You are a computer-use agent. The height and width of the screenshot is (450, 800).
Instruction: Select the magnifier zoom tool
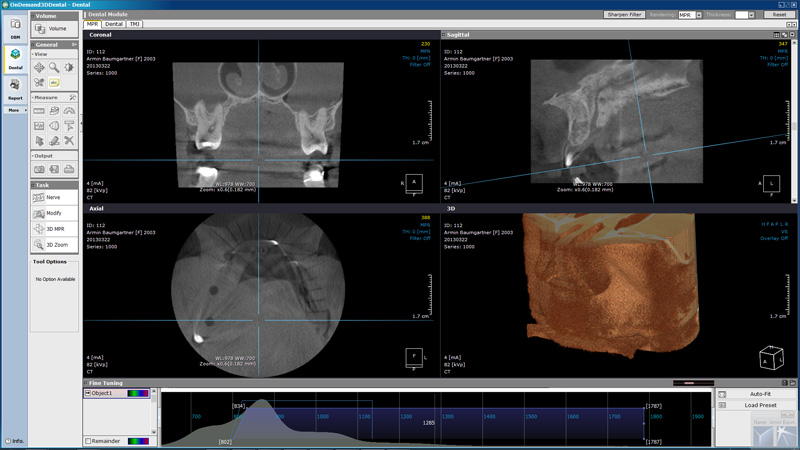coord(54,68)
